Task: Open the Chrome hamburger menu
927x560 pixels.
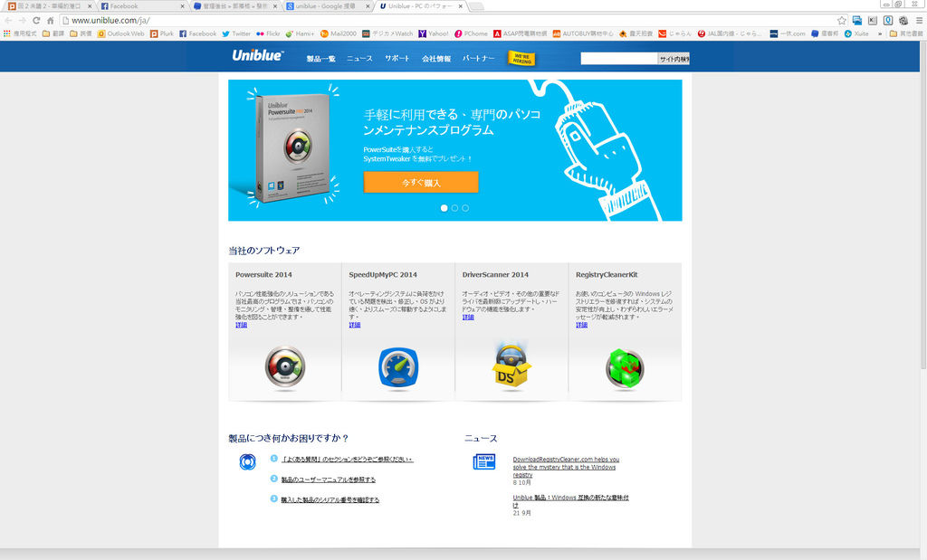Action: click(x=919, y=20)
